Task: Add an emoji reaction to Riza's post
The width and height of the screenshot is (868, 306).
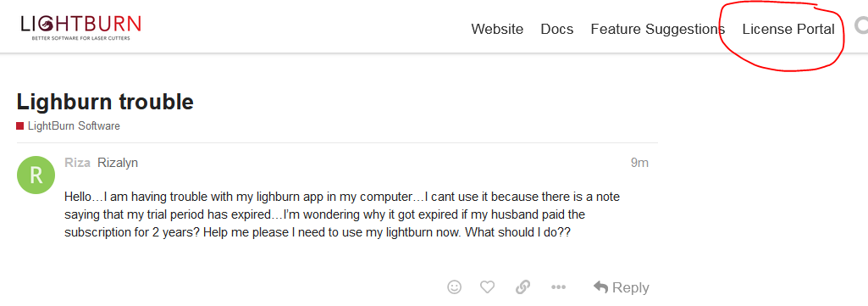Action: tap(455, 287)
